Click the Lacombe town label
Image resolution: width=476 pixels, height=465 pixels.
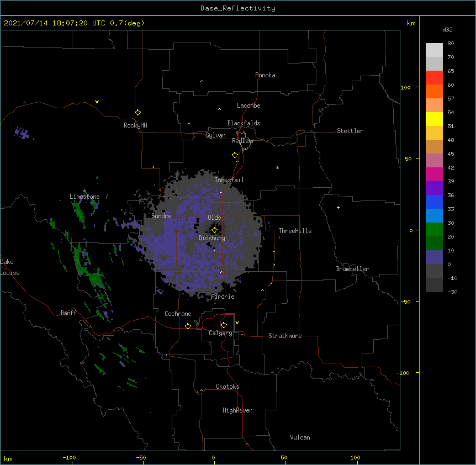(x=248, y=105)
